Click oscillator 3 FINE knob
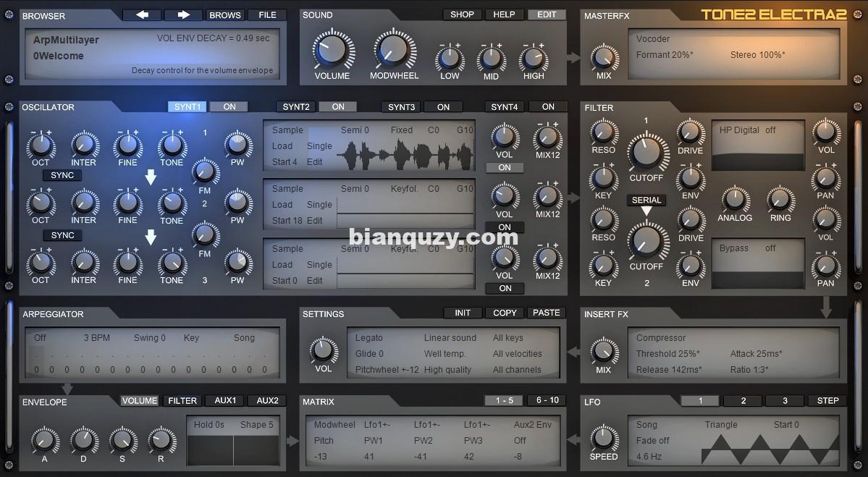This screenshot has width=868, height=477. (128, 263)
